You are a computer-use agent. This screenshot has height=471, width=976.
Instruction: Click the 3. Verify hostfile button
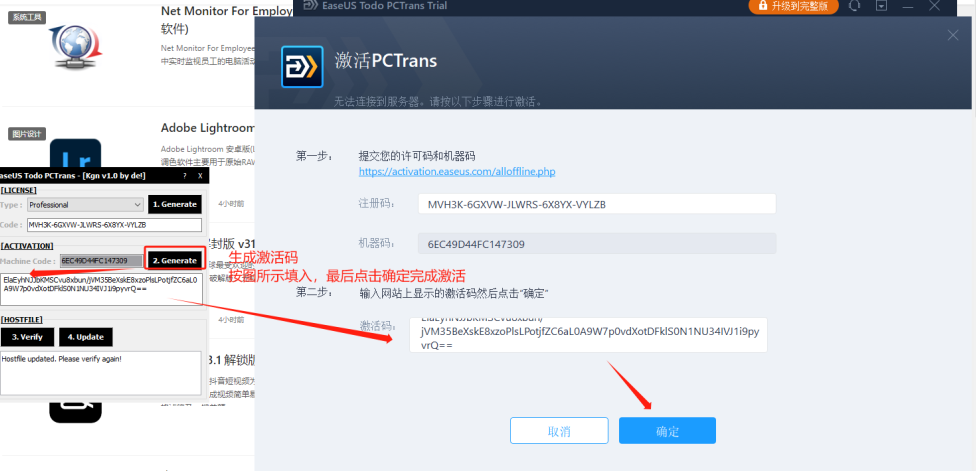(27, 337)
